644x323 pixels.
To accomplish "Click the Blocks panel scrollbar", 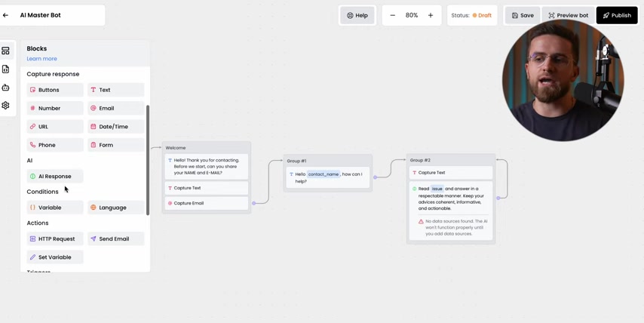I will pyautogui.click(x=148, y=160).
